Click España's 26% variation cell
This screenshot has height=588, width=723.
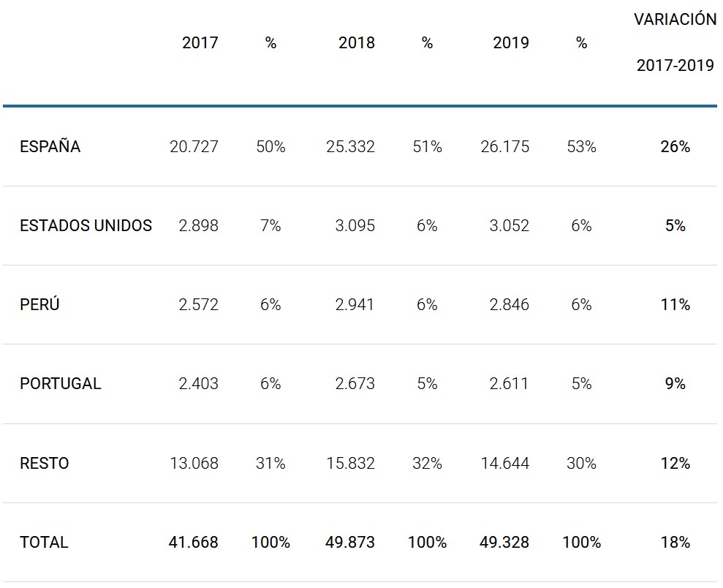coord(675,147)
